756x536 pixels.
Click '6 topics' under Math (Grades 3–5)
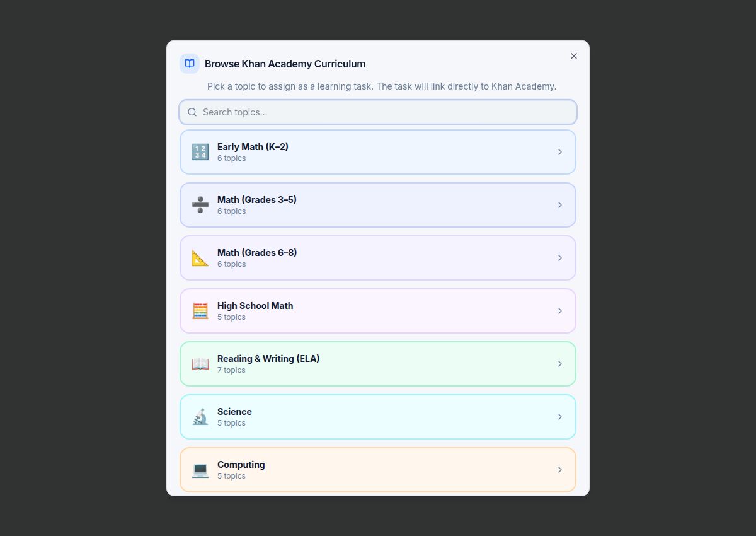231,211
